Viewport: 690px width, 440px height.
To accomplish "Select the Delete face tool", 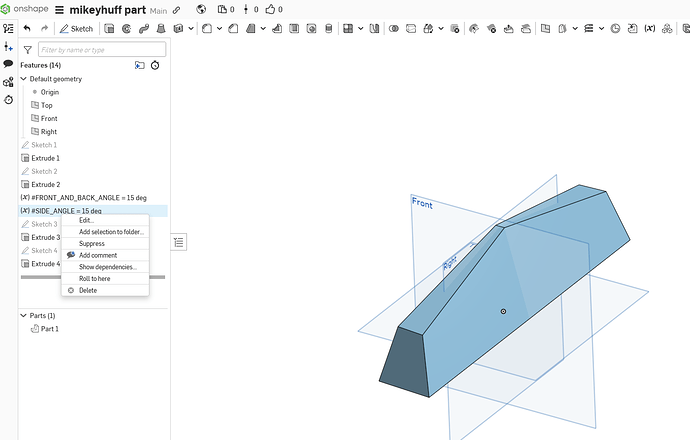I will (491, 29).
